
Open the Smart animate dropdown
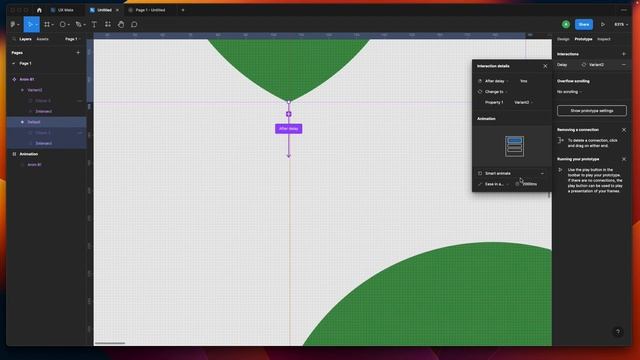coord(511,173)
